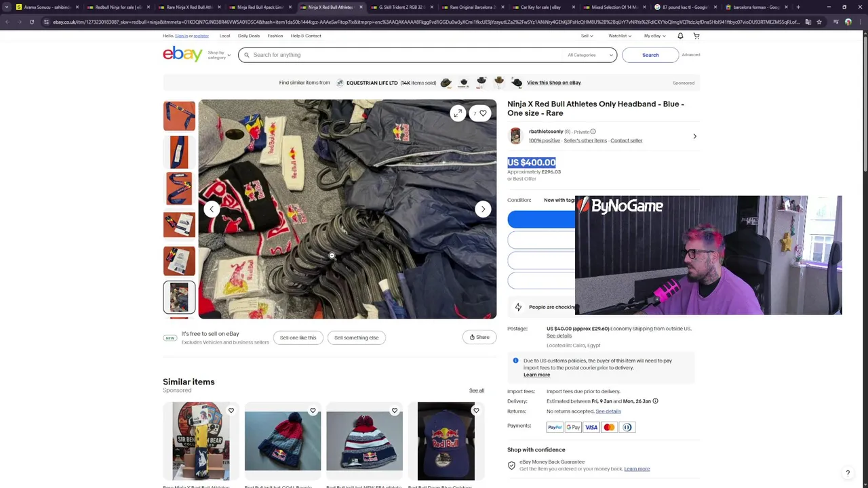Switch to Car Key for sale tab
The width and height of the screenshot is (868, 488).
click(x=543, y=7)
